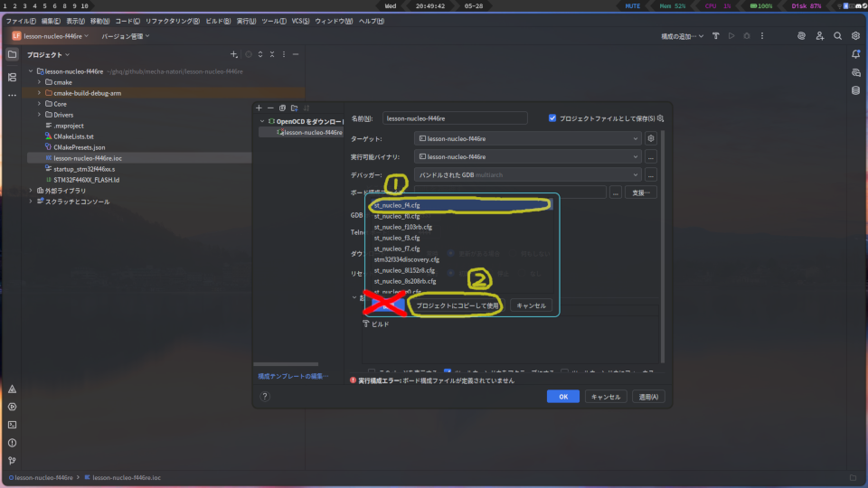Open the Run menu
This screenshot has height=488, width=868.
pyautogui.click(x=246, y=21)
